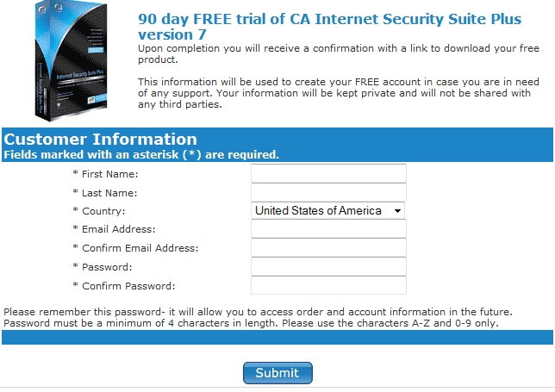Click the asterisk required-fields notice
The image size is (555, 392).
[x=142, y=155]
